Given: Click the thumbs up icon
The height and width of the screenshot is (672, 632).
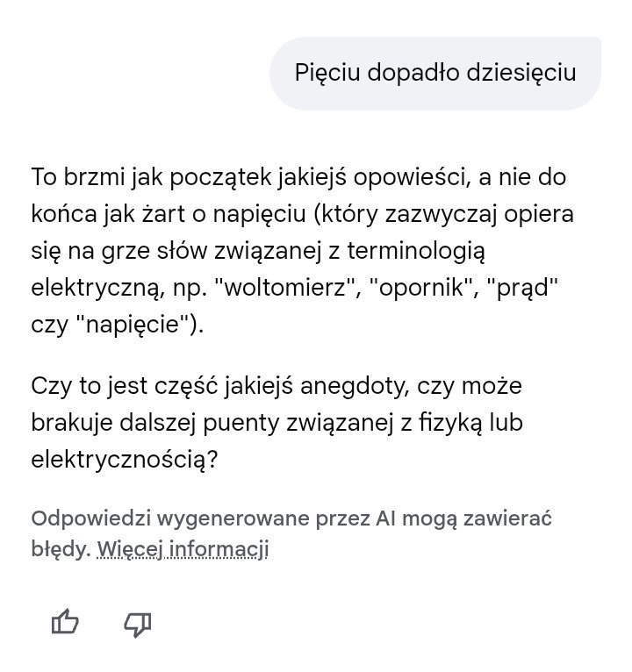Looking at the screenshot, I should point(65,623).
